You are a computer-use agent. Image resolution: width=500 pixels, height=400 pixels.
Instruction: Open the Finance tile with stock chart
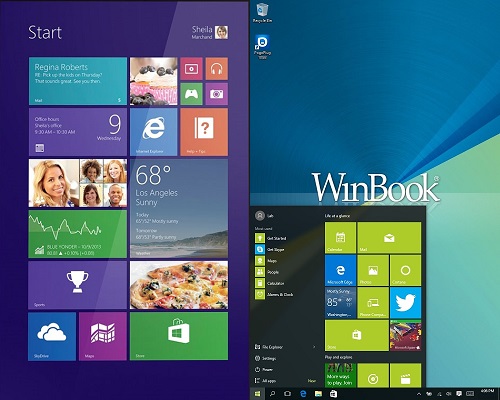point(78,234)
